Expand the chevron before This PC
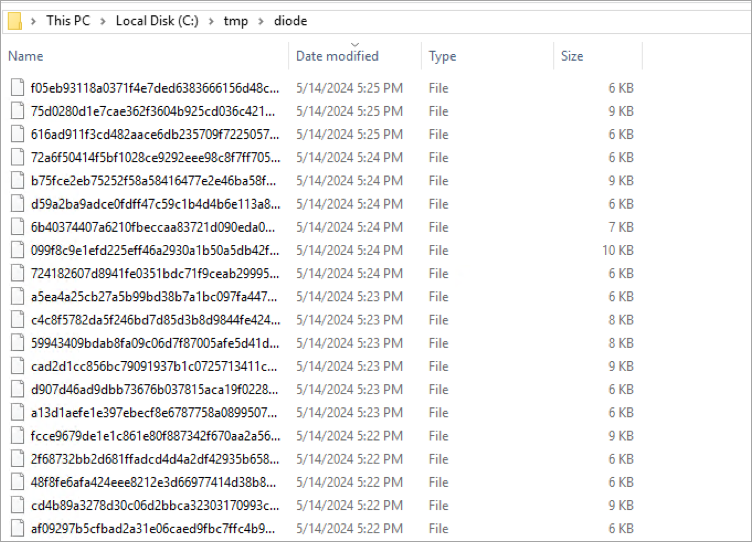 pyautogui.click(x=33, y=21)
